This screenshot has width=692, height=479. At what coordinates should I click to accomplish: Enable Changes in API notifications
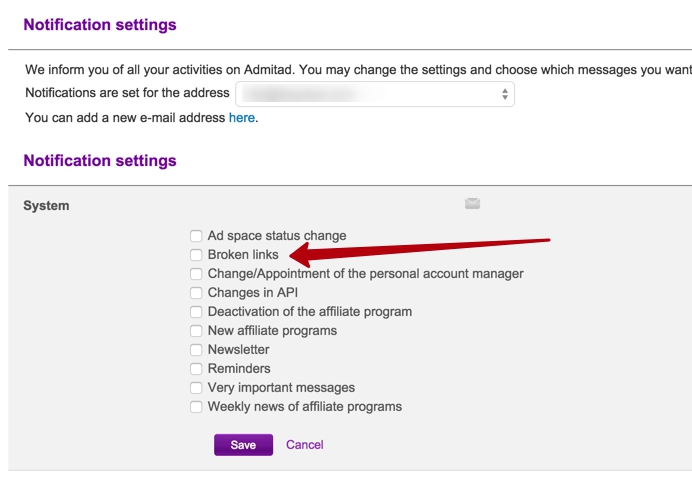[196, 293]
